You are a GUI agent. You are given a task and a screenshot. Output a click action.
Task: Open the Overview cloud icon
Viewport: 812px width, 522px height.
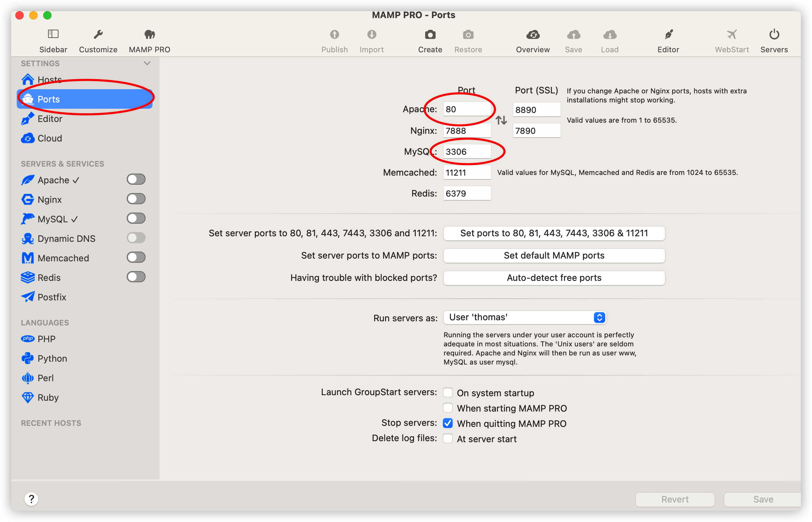(533, 34)
